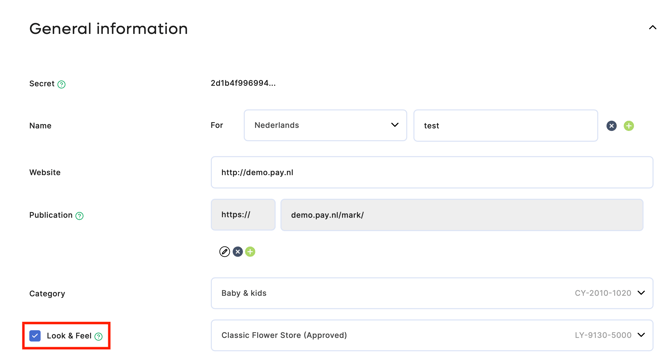Click the name field containing test
670x360 pixels.
click(x=505, y=126)
